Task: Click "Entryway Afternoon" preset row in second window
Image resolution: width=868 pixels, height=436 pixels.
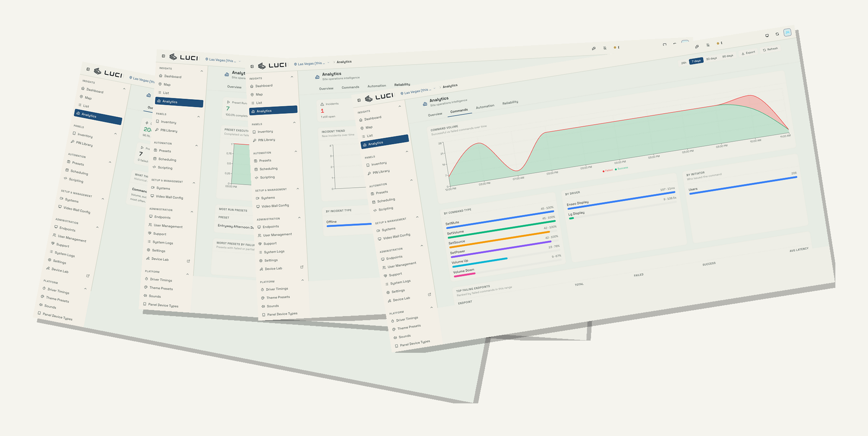Action: [x=235, y=227]
